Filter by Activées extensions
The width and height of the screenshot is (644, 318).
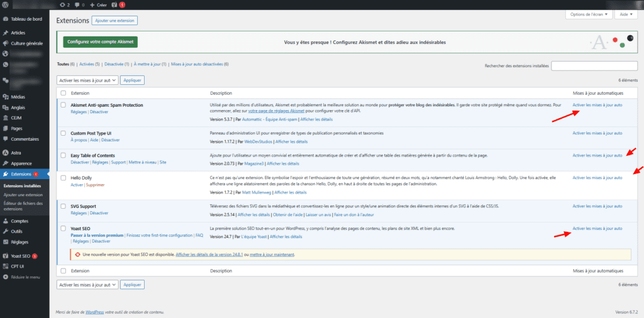[x=87, y=65]
